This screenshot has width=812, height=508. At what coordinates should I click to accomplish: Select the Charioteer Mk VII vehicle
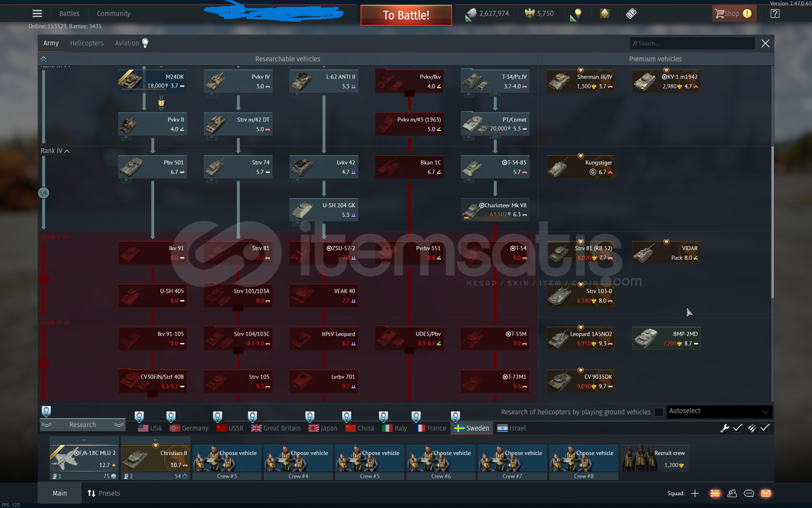click(495, 210)
